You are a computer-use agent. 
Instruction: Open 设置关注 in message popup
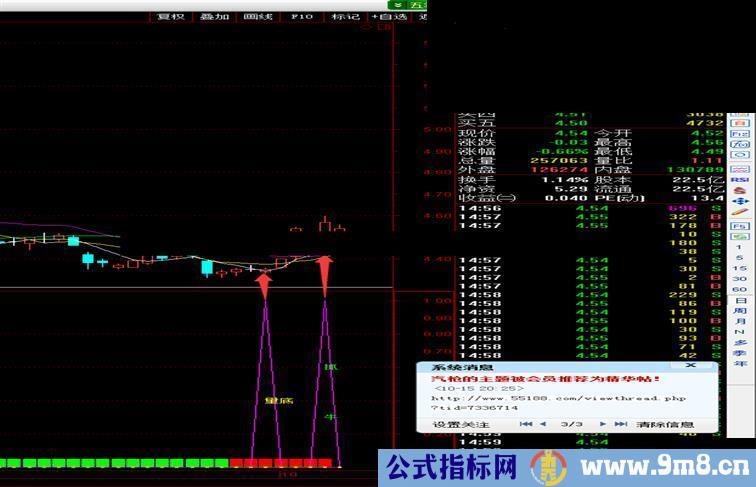point(461,424)
